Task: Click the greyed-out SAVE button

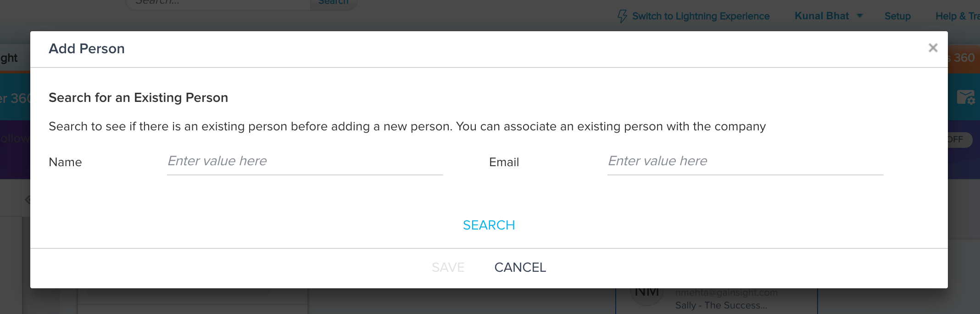Action: pyautogui.click(x=448, y=267)
